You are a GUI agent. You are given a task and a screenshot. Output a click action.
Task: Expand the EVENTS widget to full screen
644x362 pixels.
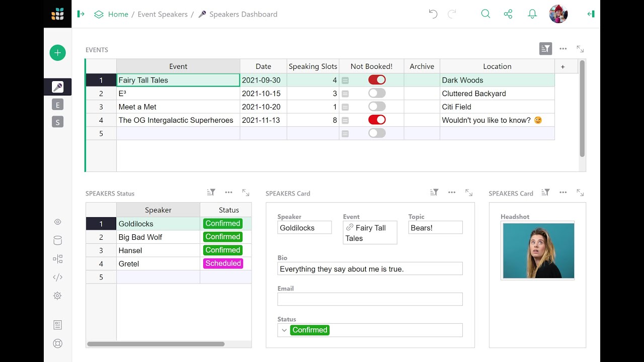(580, 49)
